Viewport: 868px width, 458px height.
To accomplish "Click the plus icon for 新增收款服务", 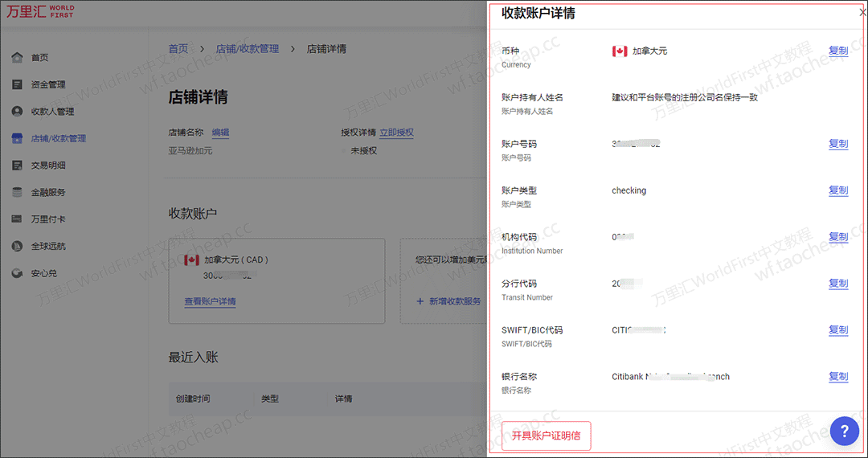I will click(420, 301).
